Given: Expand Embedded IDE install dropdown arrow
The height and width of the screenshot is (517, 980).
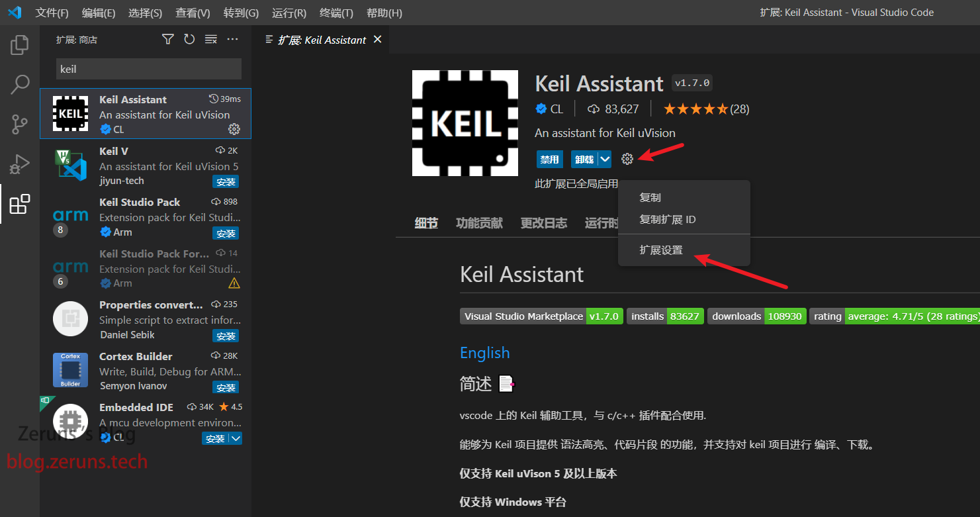Looking at the screenshot, I should tap(236, 438).
